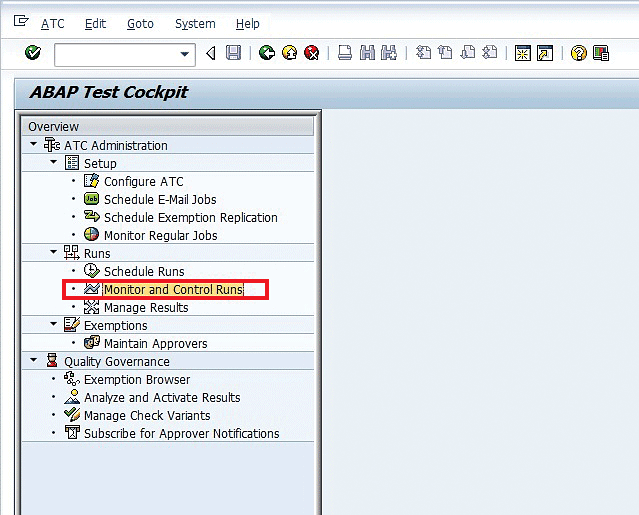The image size is (639, 515).
Task: Click the green checkmark Enter icon
Action: (32, 53)
